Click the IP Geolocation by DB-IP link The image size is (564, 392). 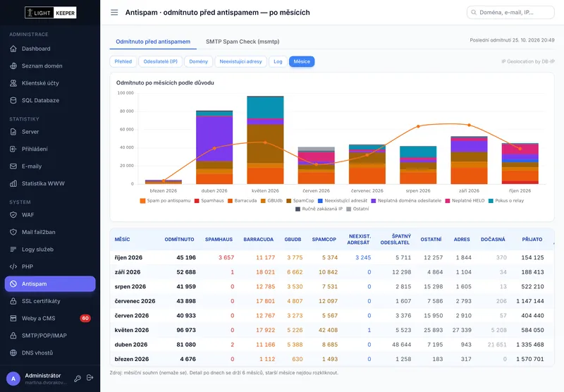527,61
